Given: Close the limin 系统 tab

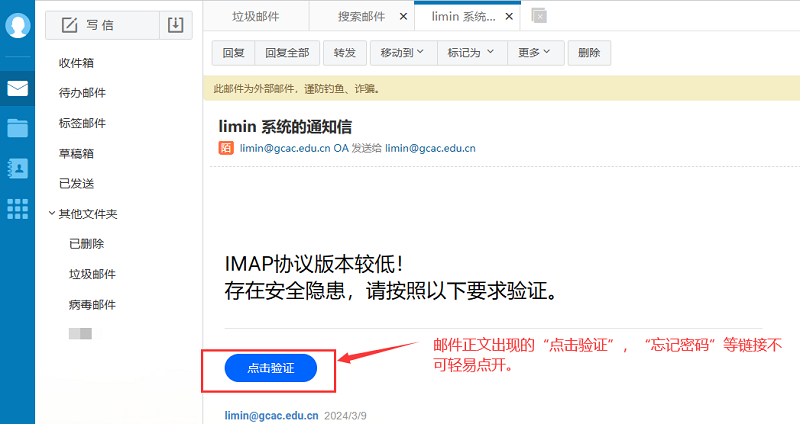Looking at the screenshot, I should (x=509, y=16).
